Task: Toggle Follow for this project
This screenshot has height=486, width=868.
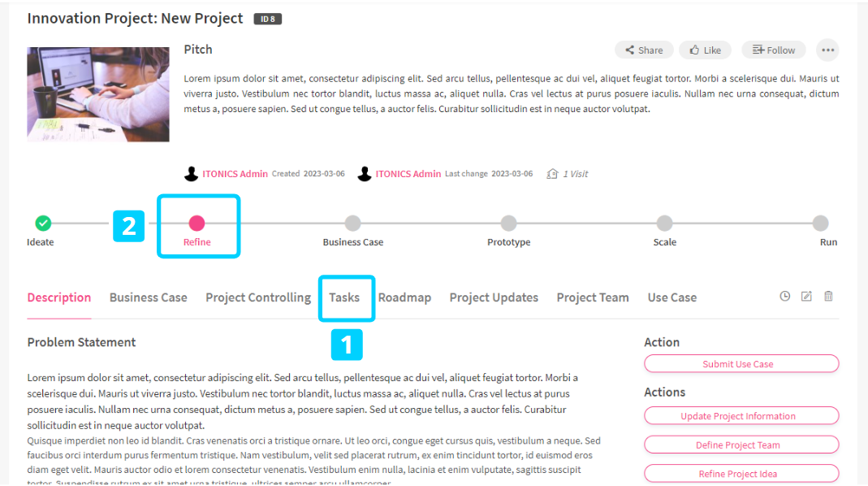Action: [x=774, y=50]
